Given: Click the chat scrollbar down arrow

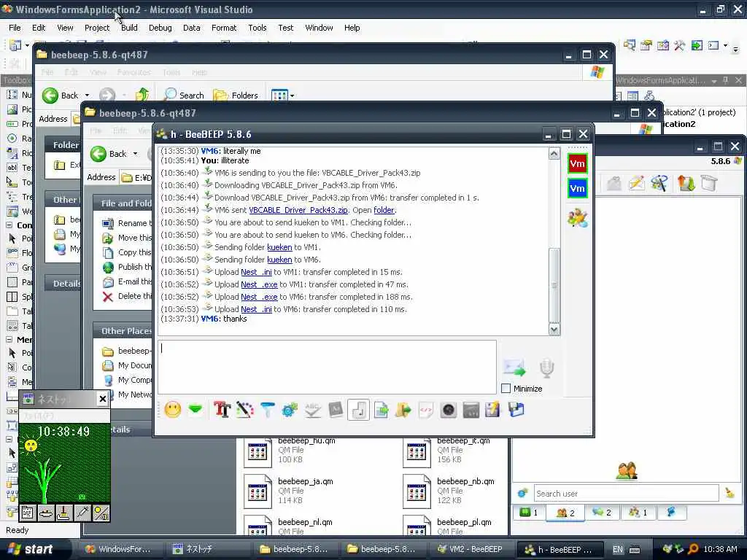Looking at the screenshot, I should coord(554,329).
